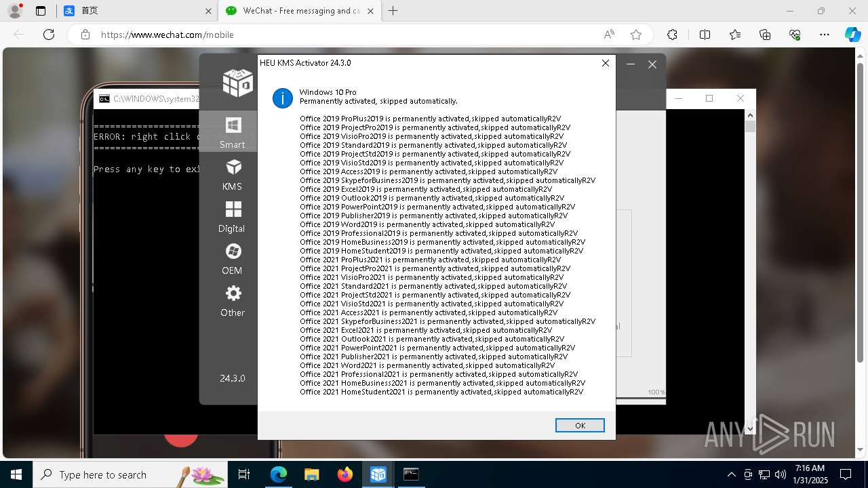
Task: Open the Copilot sidebar
Action: [852, 35]
